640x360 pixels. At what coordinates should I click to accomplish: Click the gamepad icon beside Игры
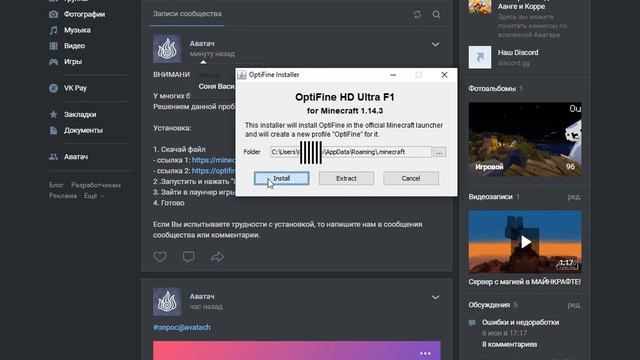[x=53, y=62]
